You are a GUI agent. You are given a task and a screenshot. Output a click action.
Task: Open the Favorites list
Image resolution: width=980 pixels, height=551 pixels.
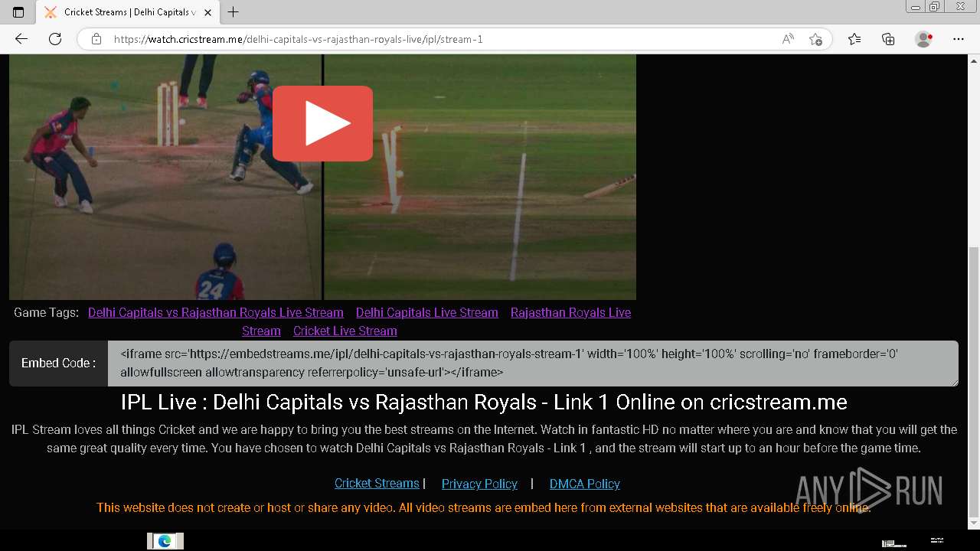854,39
